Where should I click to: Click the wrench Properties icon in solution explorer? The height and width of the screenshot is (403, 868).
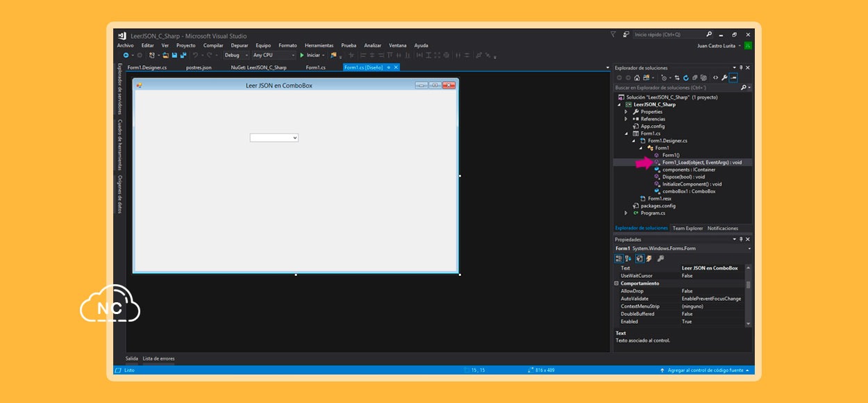(724, 78)
